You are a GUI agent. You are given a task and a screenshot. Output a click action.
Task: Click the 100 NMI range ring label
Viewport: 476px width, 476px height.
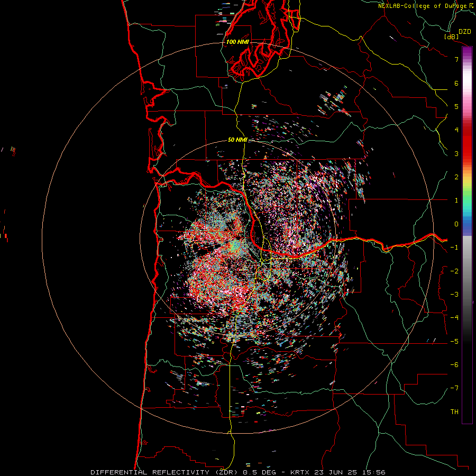237,42
